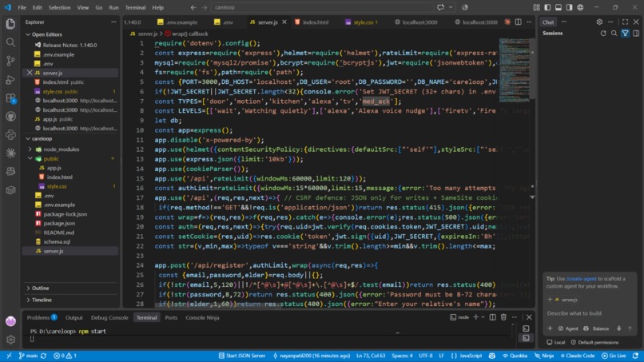Search chat sessions with magnifier icon
The height and width of the screenshot is (362, 644).
pos(614,34)
